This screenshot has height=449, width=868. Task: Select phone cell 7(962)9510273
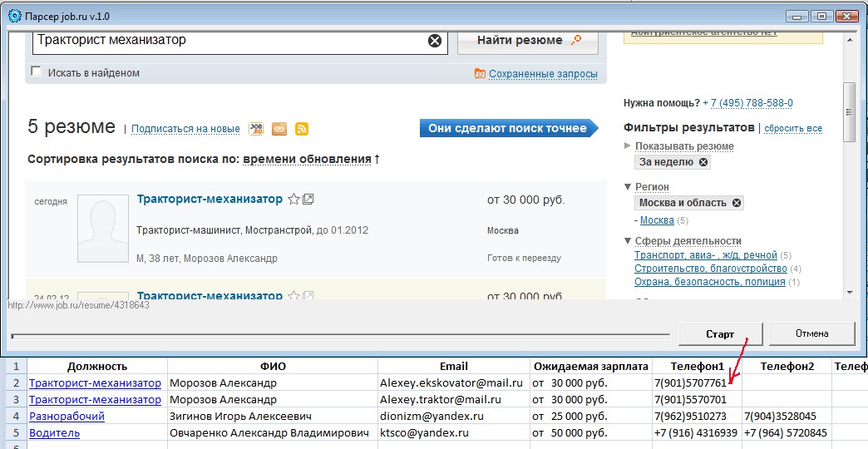(x=697, y=417)
